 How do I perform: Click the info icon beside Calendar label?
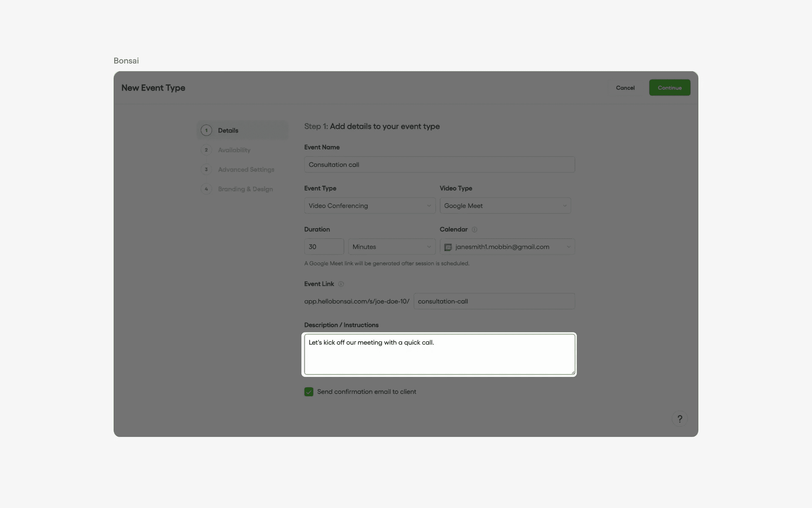point(474,229)
